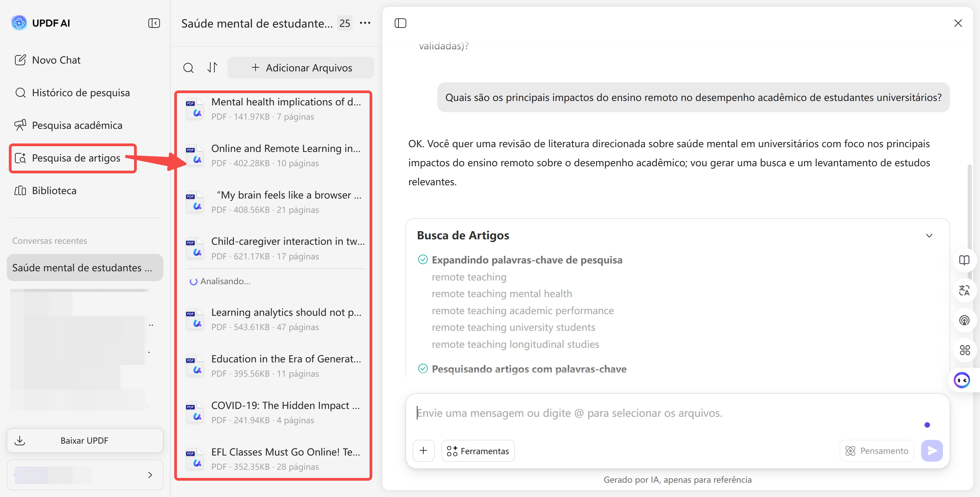
Task: Click the podcast broadcast icon on right rail
Action: click(x=964, y=320)
